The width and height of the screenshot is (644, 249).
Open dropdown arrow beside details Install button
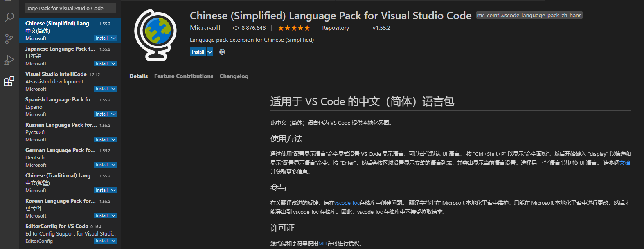pos(210,52)
